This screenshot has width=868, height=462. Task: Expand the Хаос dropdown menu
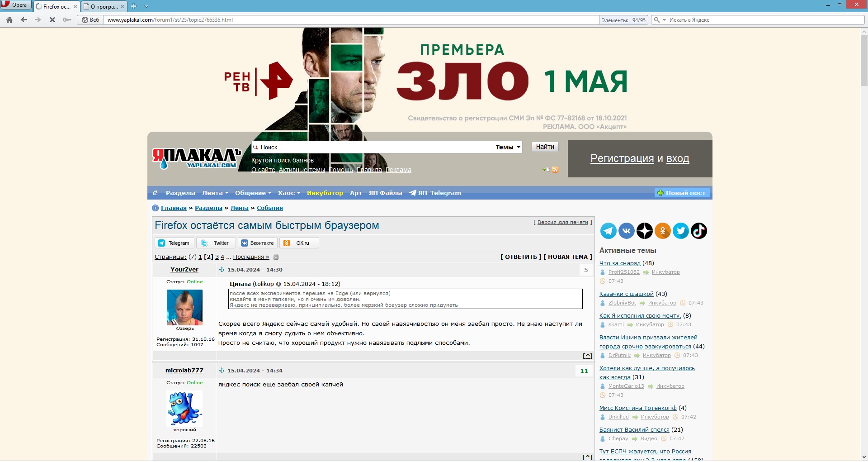289,193
